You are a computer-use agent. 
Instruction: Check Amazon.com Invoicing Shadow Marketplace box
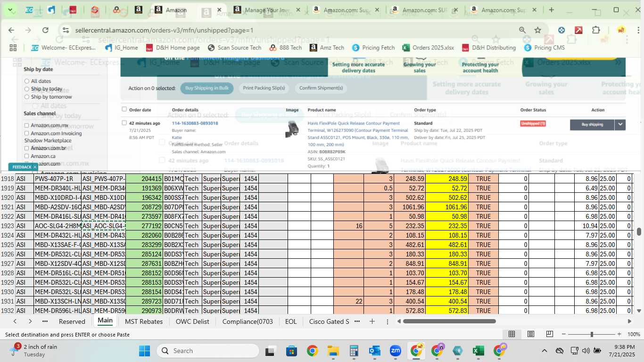point(27,133)
